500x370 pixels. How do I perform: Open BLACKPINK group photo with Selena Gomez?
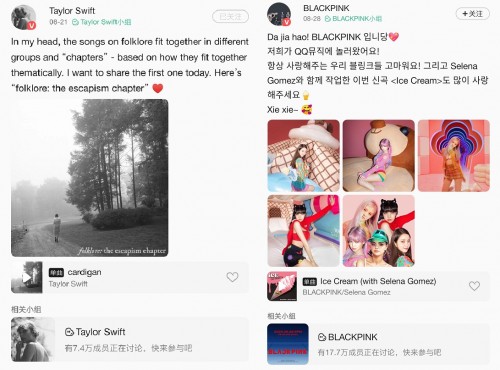click(x=379, y=231)
